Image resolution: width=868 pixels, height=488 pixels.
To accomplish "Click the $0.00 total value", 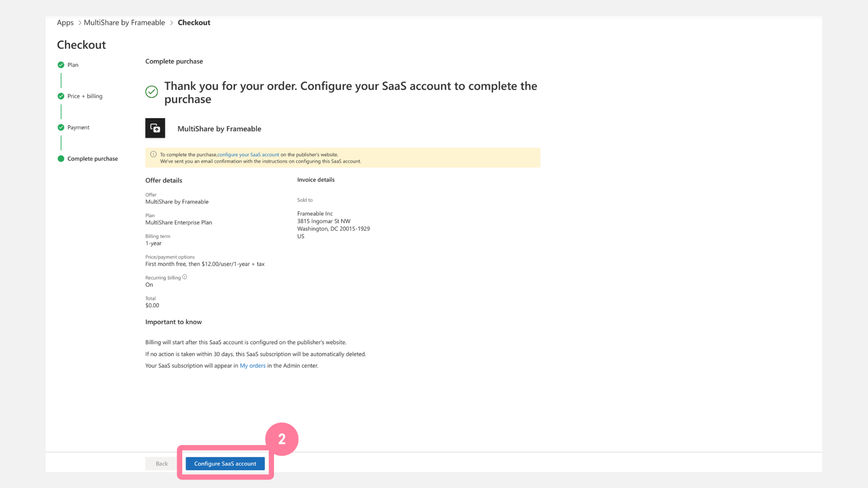I will (152, 306).
